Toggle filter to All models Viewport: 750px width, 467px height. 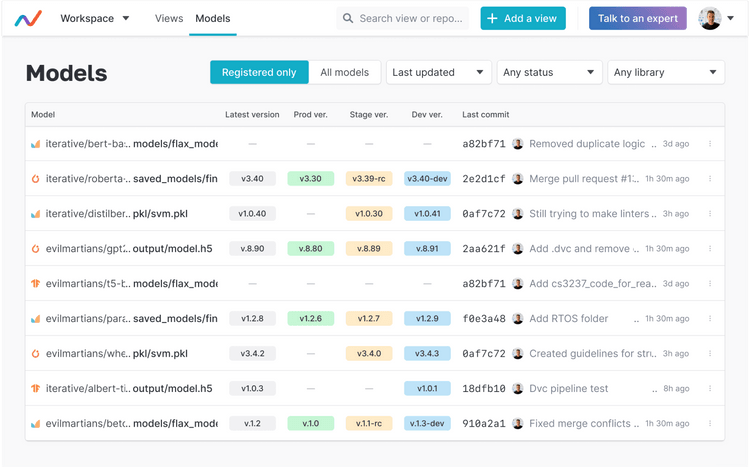pos(344,72)
